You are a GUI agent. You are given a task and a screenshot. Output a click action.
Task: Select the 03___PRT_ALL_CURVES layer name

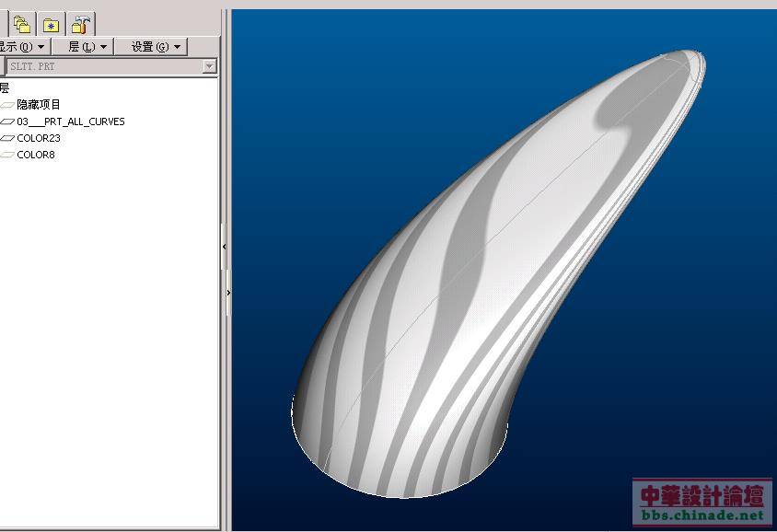71,121
